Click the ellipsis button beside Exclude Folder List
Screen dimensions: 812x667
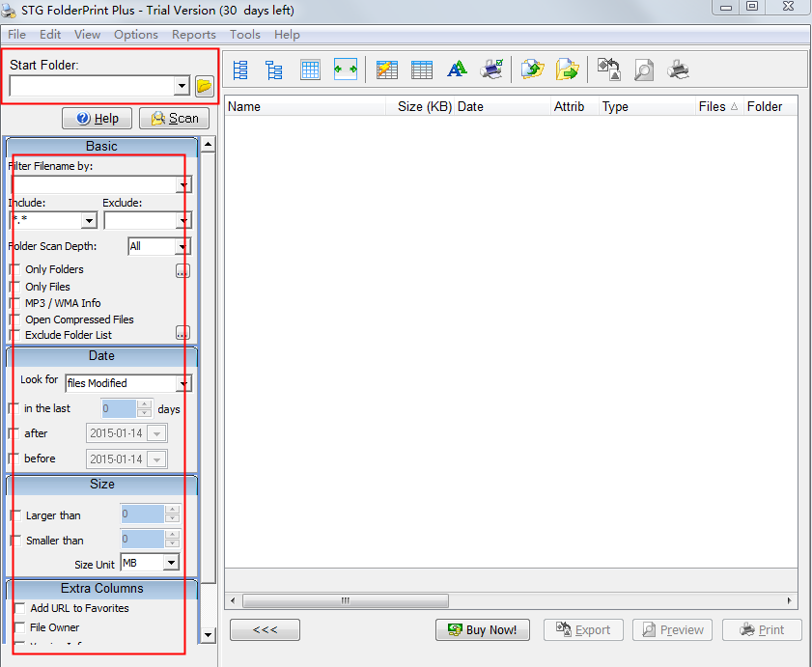point(182,333)
